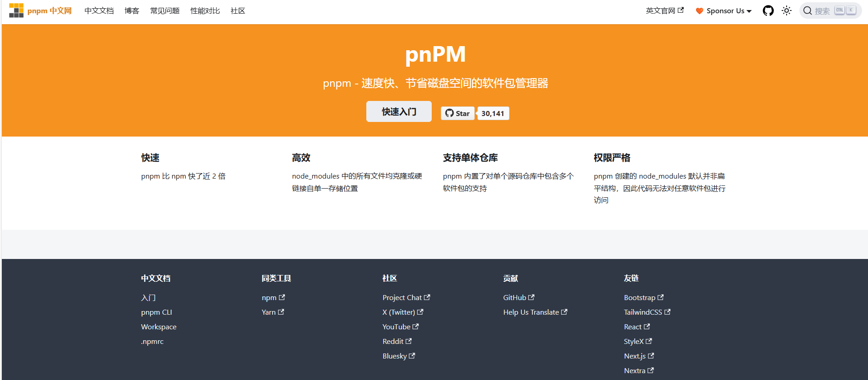
Task: Click the pnpm 中文网 site title
Action: click(x=49, y=11)
